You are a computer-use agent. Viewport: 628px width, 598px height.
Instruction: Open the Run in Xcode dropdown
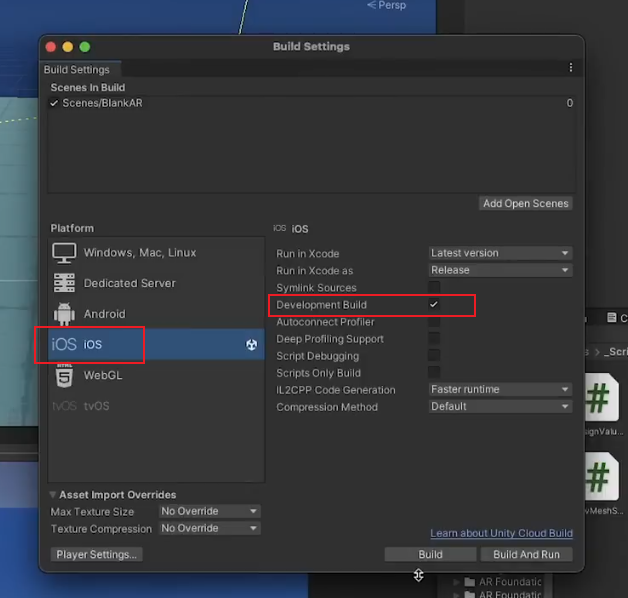pyautogui.click(x=500, y=253)
